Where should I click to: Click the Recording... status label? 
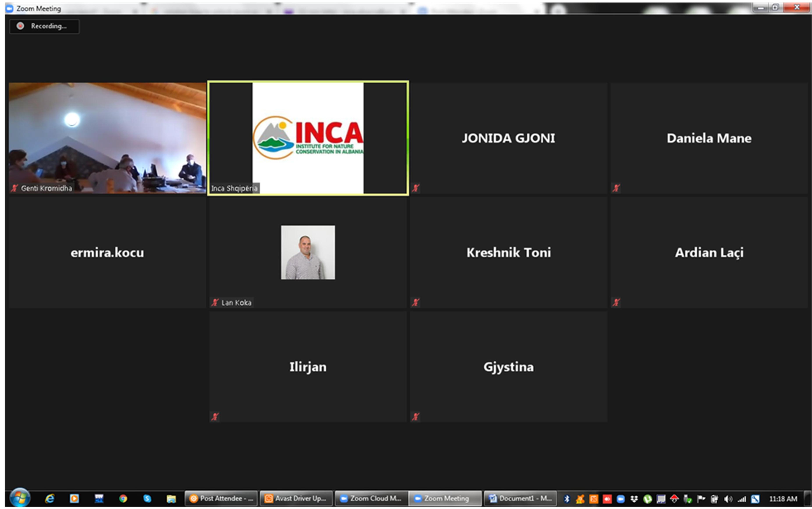pyautogui.click(x=49, y=26)
